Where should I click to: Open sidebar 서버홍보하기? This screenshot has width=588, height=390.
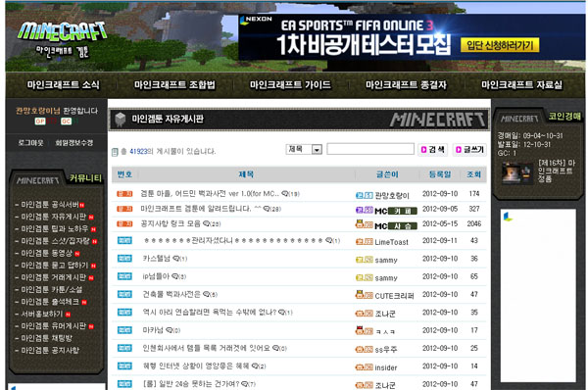point(42,314)
